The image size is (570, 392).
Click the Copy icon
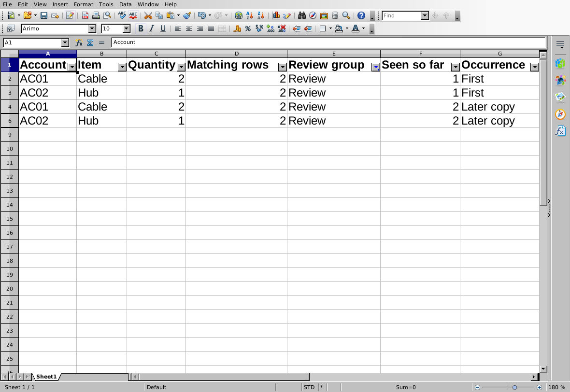click(x=159, y=15)
